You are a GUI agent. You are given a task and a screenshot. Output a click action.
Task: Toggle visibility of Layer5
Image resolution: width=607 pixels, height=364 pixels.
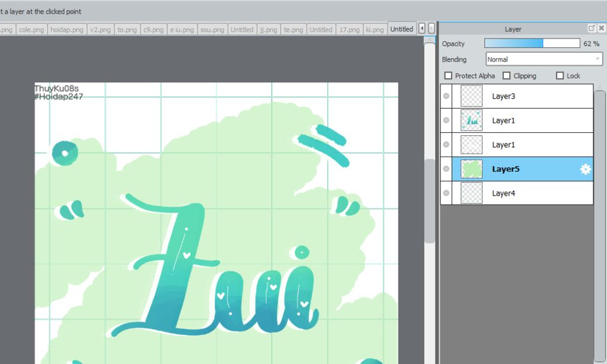click(446, 169)
